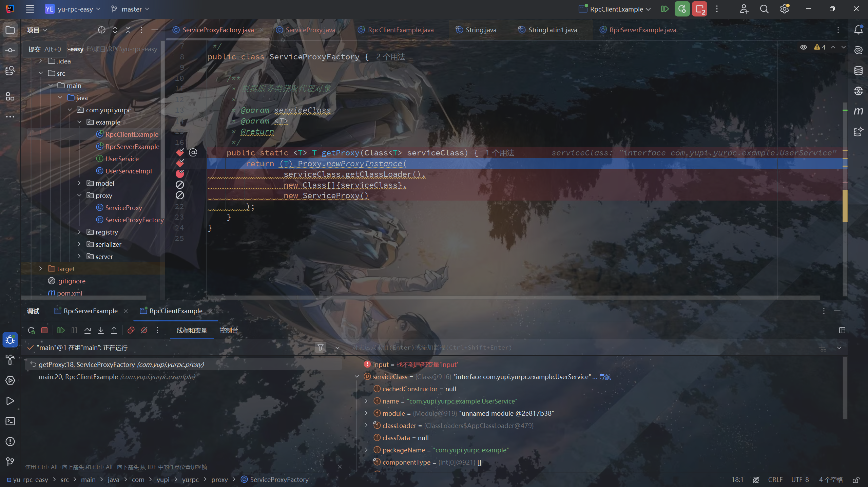Screen dimensions: 868x487
Task: Open the Database tool window icon
Action: [x=858, y=71]
